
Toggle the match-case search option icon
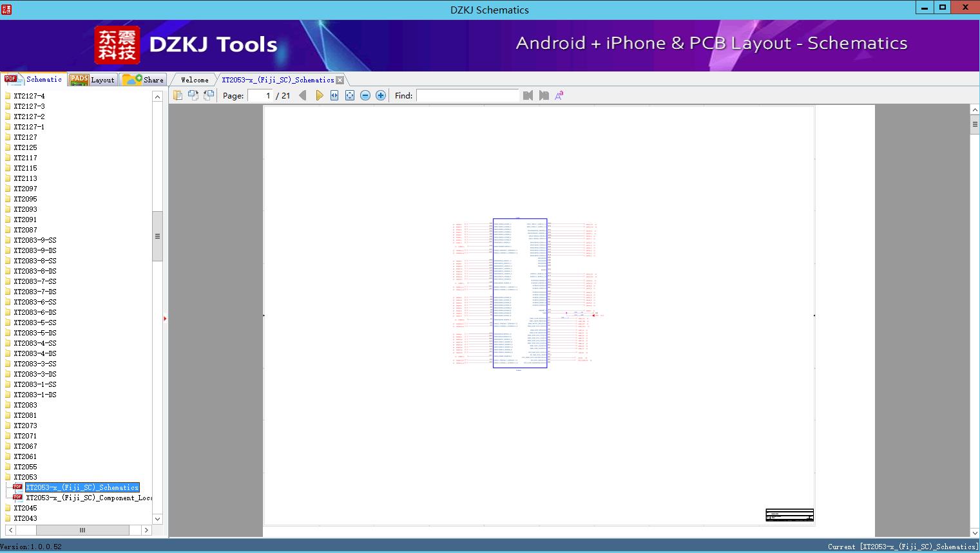point(559,95)
